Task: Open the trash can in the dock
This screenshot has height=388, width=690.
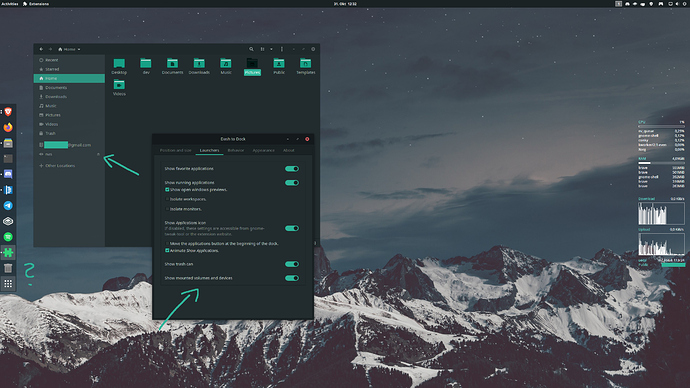Action: pyautogui.click(x=8, y=268)
